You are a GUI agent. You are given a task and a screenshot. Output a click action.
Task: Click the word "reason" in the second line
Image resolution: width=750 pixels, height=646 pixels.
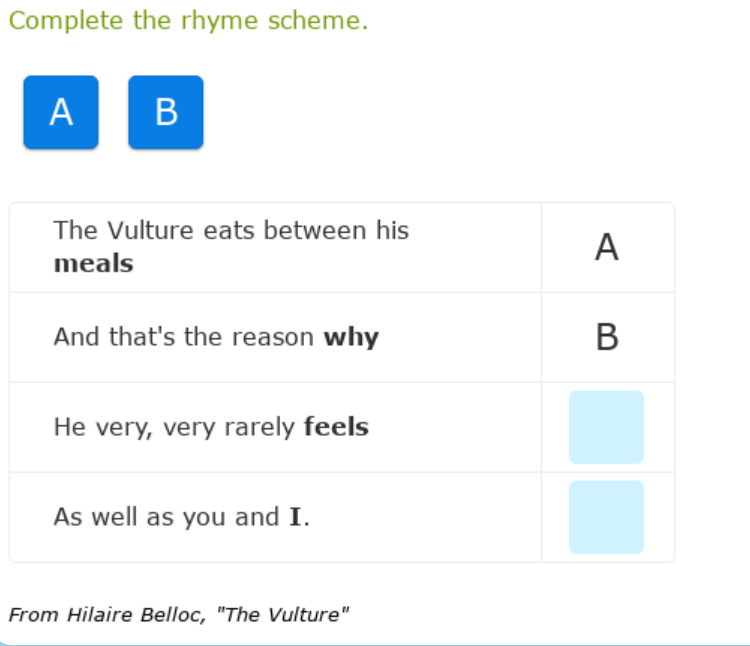click(x=273, y=338)
